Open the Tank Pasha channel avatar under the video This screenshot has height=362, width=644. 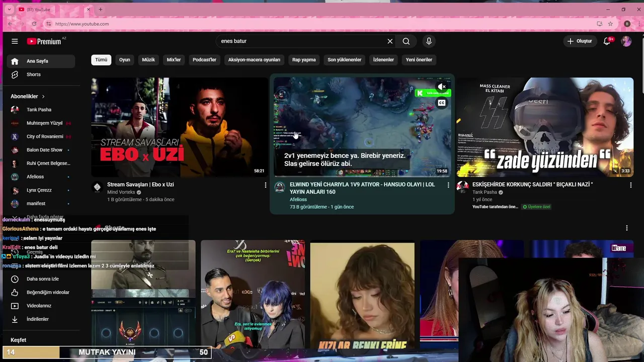tap(462, 187)
